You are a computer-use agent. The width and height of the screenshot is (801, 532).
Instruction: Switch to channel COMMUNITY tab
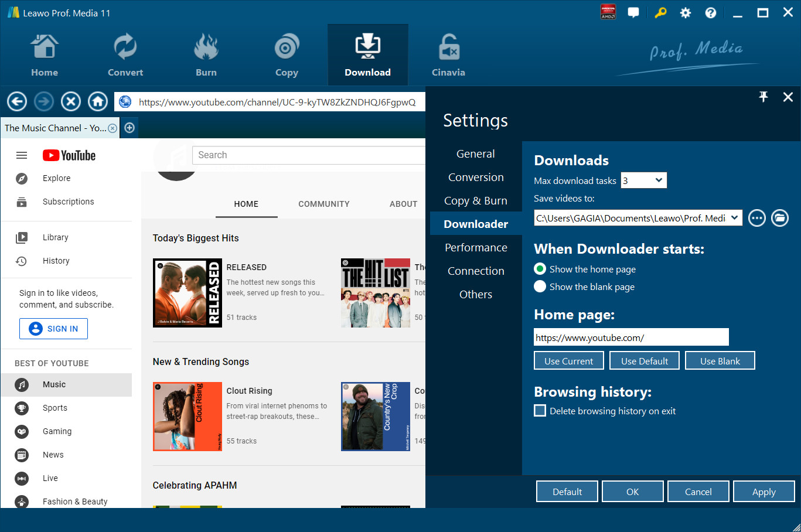[324, 204]
